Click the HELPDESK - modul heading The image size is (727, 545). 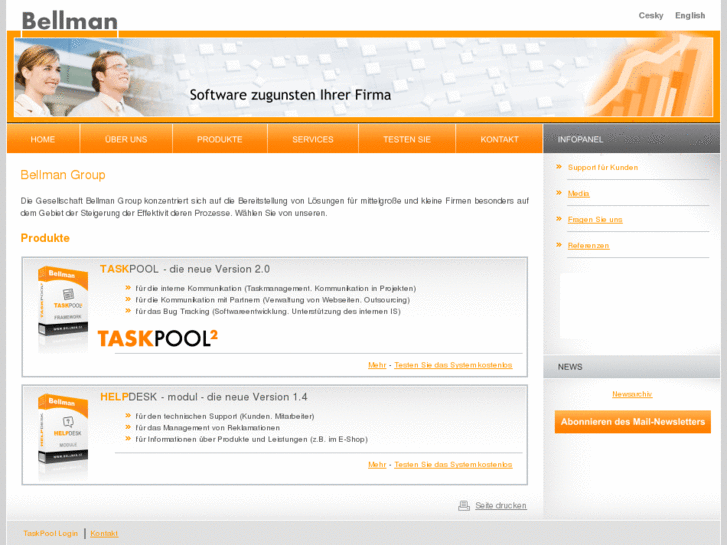click(204, 397)
